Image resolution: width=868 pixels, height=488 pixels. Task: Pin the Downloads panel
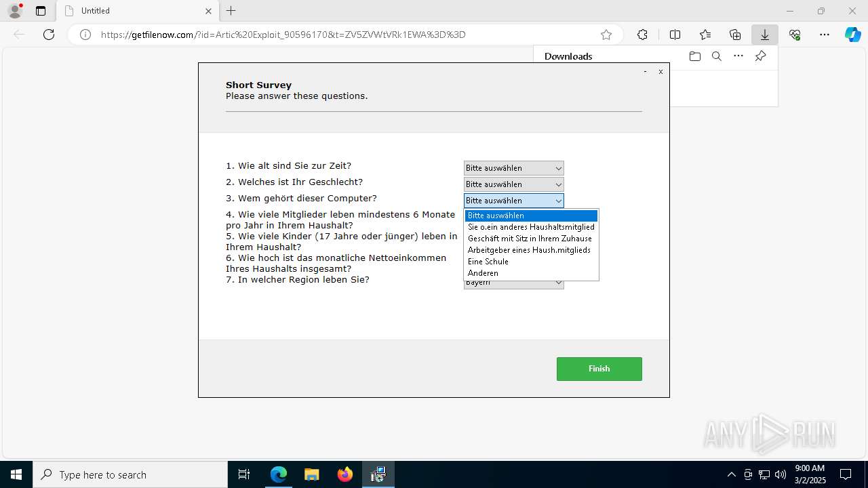point(760,56)
